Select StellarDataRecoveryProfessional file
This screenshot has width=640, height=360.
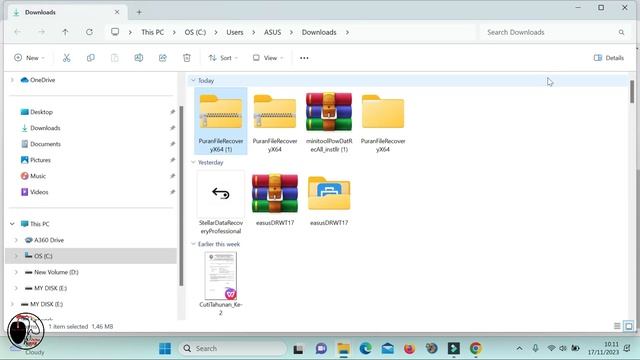pyautogui.click(x=221, y=203)
